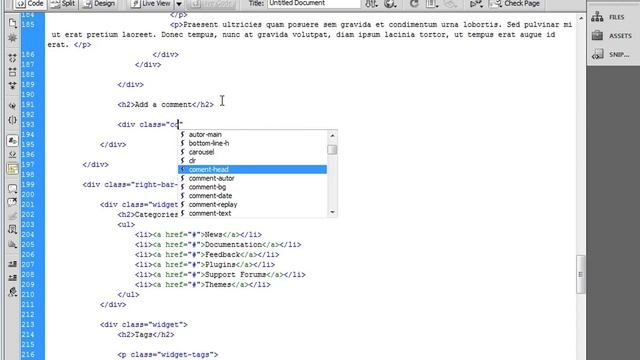Viewport: 640px width, 360px height.
Task: Click autocomplete list scroll down arrow
Action: pyautogui.click(x=332, y=212)
